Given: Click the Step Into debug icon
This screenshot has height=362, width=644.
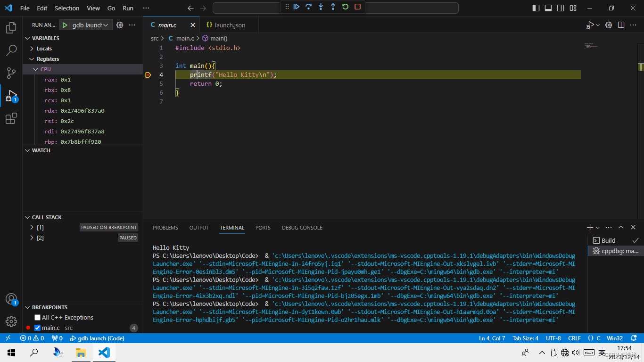Looking at the screenshot, I should point(321,7).
